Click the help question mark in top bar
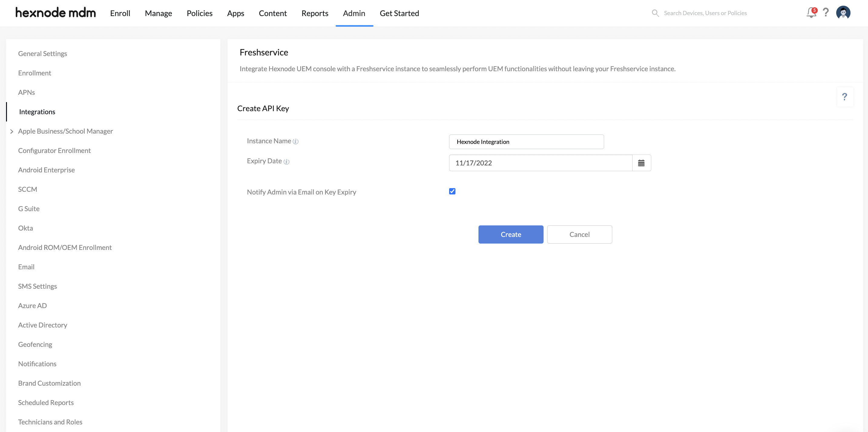This screenshot has width=868, height=432. click(x=826, y=13)
